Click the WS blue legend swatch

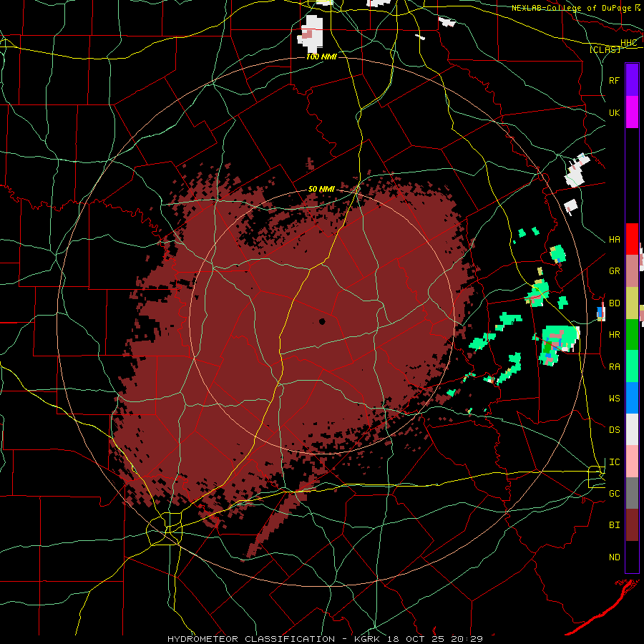point(632,398)
